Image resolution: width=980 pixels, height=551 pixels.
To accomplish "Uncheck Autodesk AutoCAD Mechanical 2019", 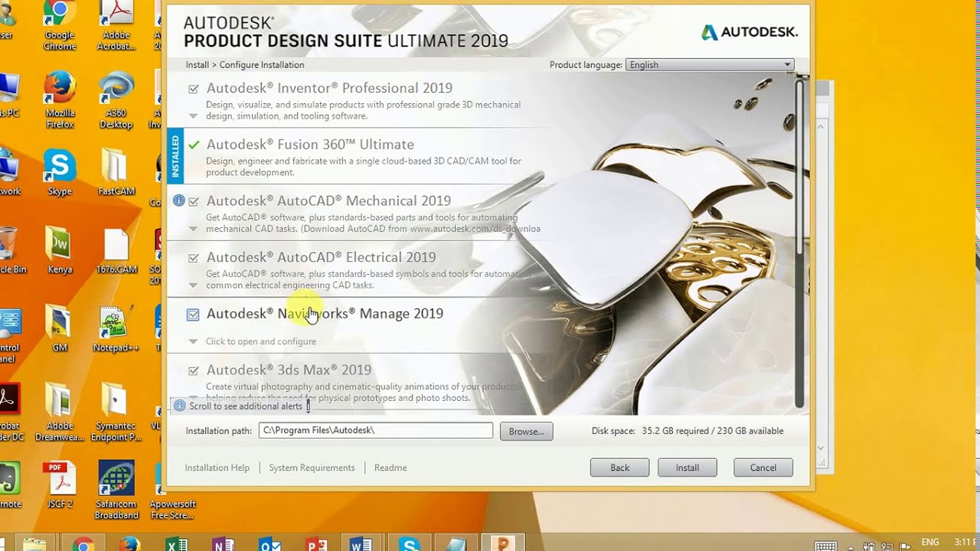I will point(194,201).
